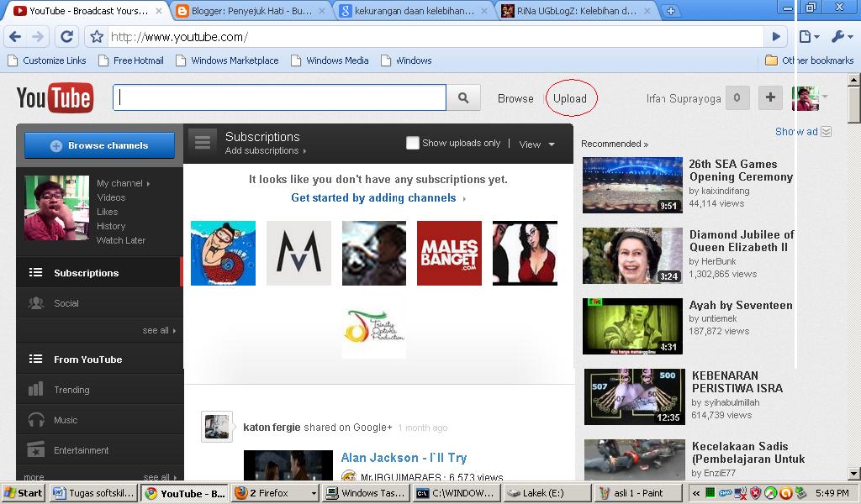Open the View dropdown
The height and width of the screenshot is (504, 861).
[x=536, y=144]
